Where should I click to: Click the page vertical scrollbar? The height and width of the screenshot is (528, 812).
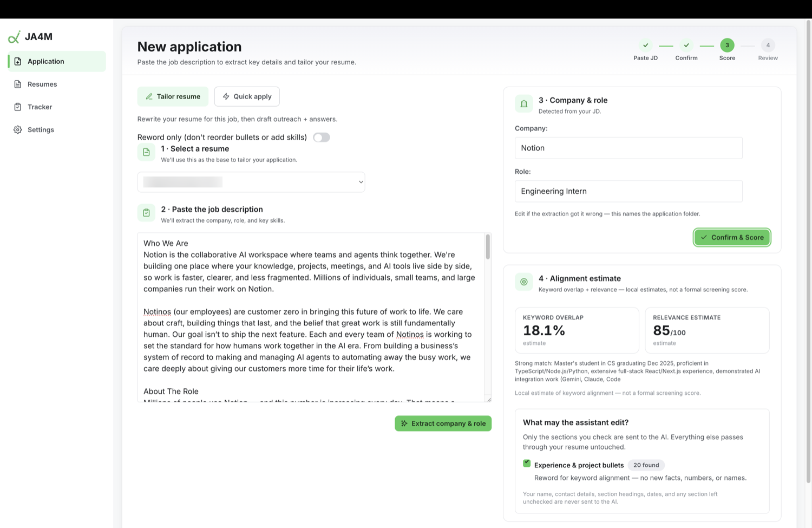coord(809,251)
